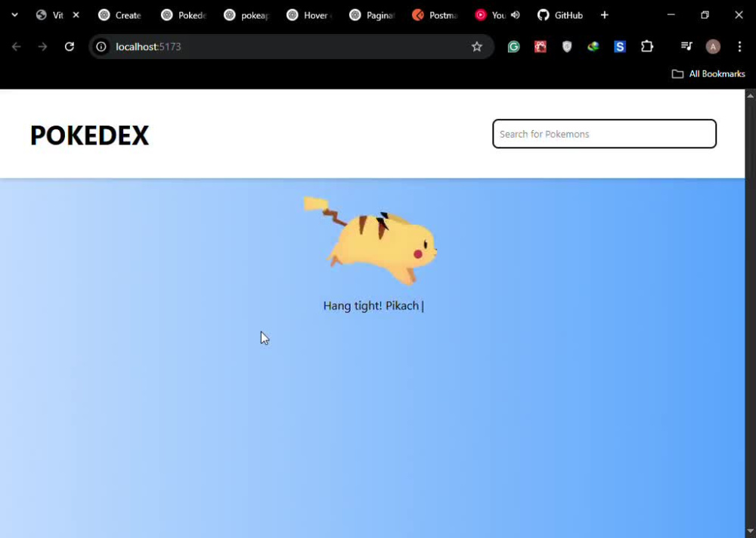Click the localhost:5173 address bar
The image size is (756, 538).
point(290,46)
